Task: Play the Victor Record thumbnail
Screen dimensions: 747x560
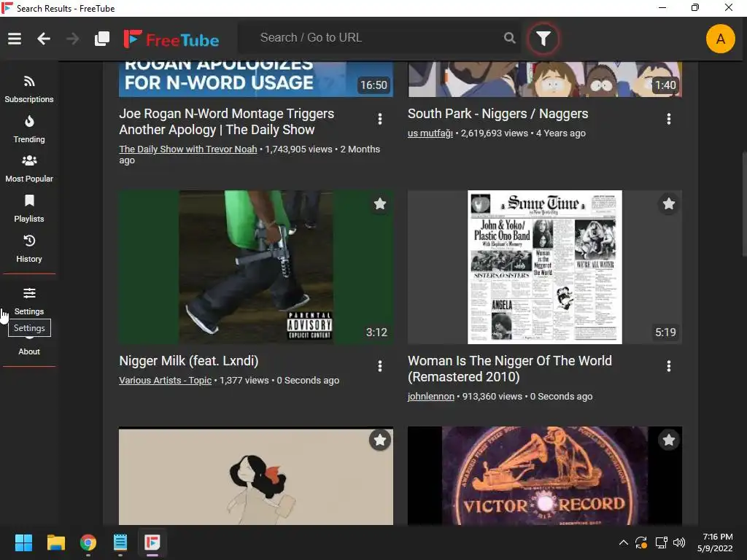Action: 544,475
